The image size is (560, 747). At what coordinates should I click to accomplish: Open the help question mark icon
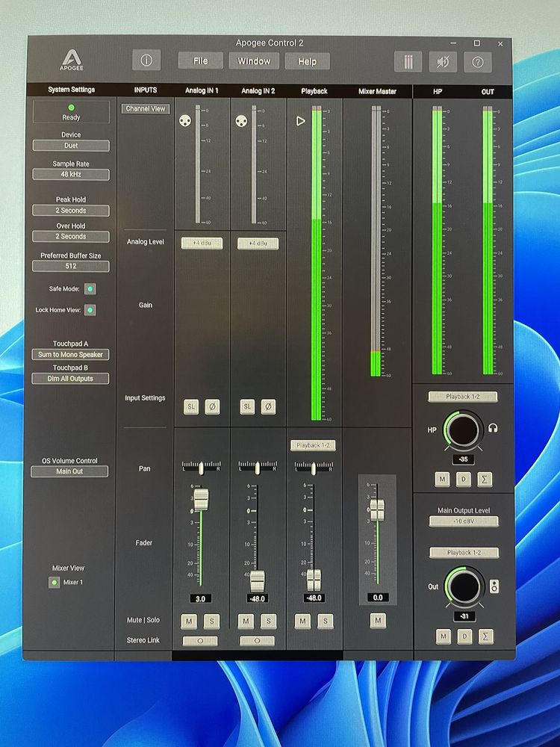click(478, 62)
